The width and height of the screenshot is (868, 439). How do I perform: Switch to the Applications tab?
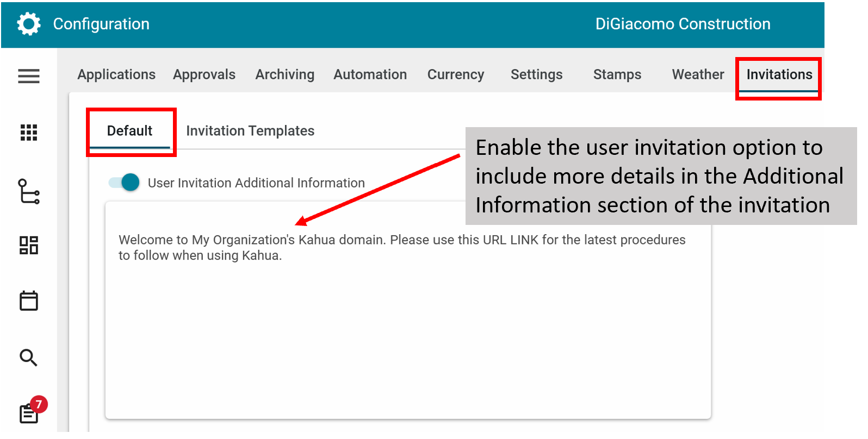point(116,74)
